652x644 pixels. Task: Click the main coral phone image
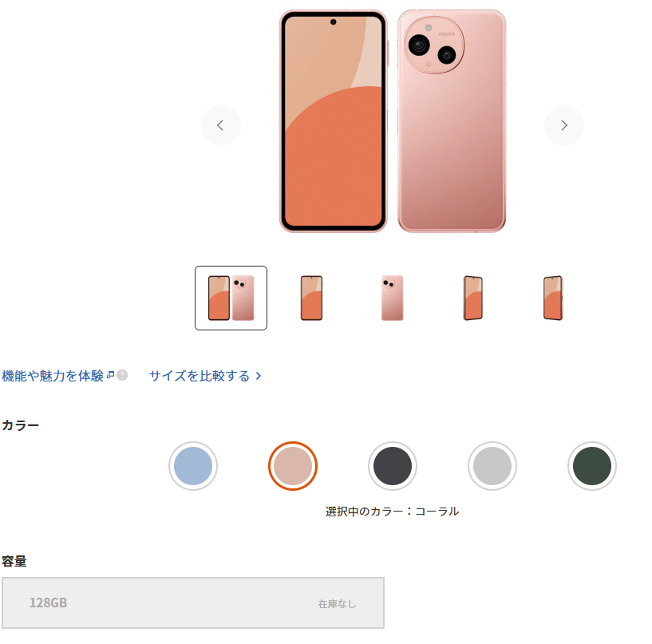coord(393,121)
